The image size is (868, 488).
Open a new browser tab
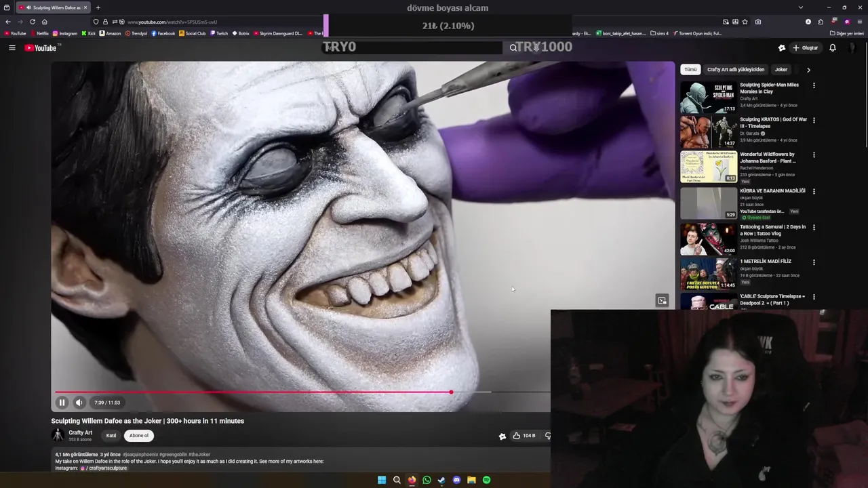98,7
